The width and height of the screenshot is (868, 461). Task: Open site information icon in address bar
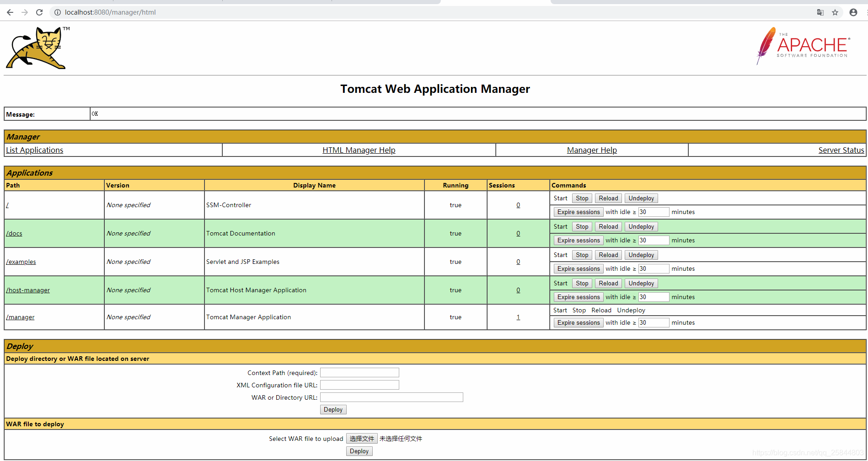coord(58,12)
